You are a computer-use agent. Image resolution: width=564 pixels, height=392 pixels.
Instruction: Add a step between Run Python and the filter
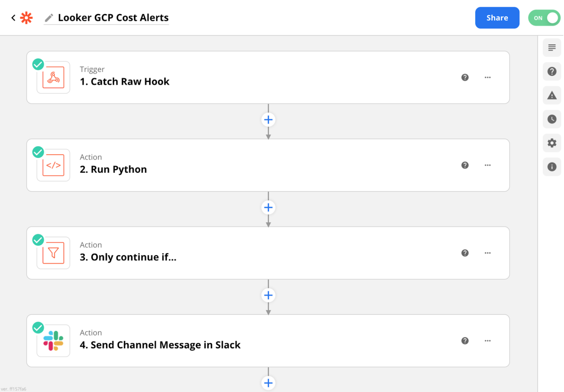(268, 207)
